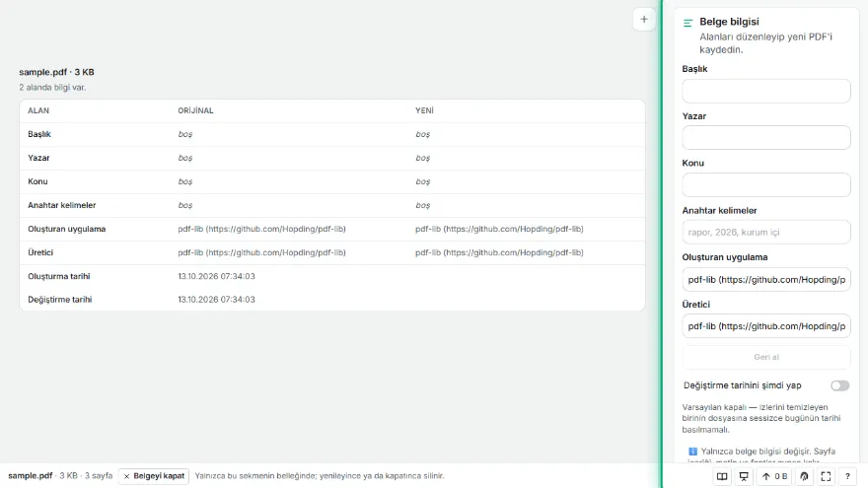The height and width of the screenshot is (488, 868).
Task: Click Oluşturma tarihi value 13.10.2026 07:34:03
Action: pos(216,276)
